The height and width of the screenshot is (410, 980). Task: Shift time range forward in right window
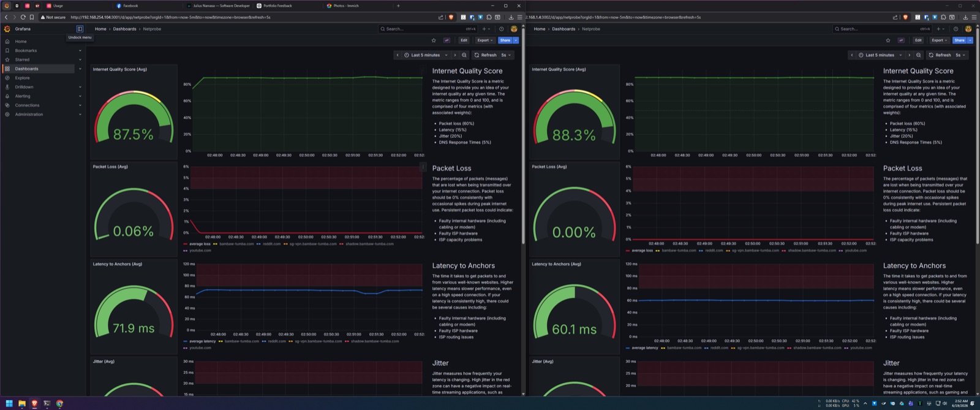coord(909,55)
